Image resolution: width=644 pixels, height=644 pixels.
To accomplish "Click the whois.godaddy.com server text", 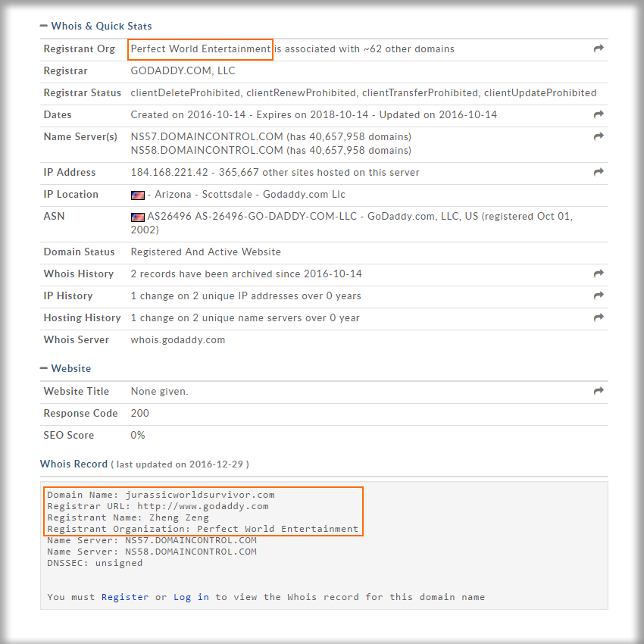I will [x=177, y=340].
